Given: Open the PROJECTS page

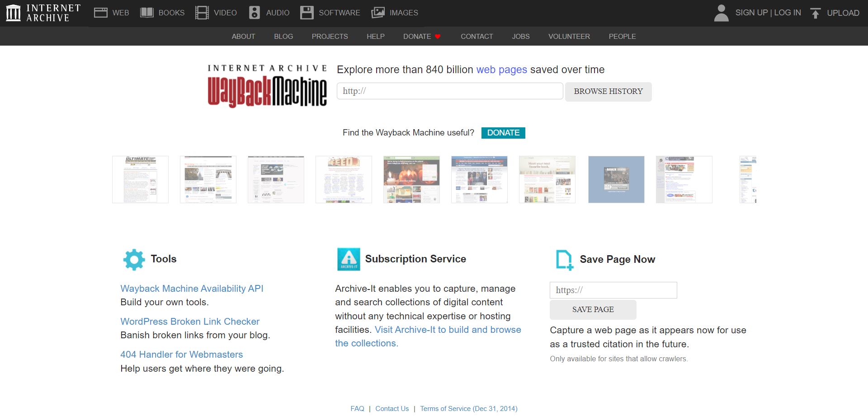Looking at the screenshot, I should 330,37.
